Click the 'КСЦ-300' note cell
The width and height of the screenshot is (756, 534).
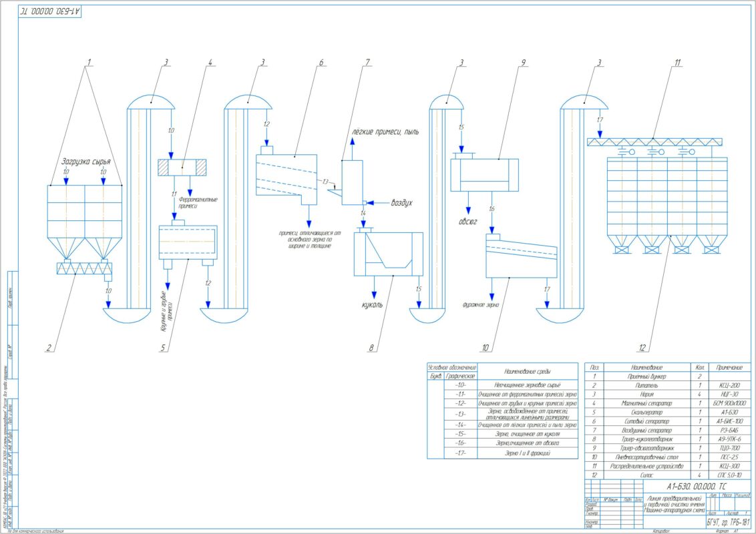(x=730, y=466)
